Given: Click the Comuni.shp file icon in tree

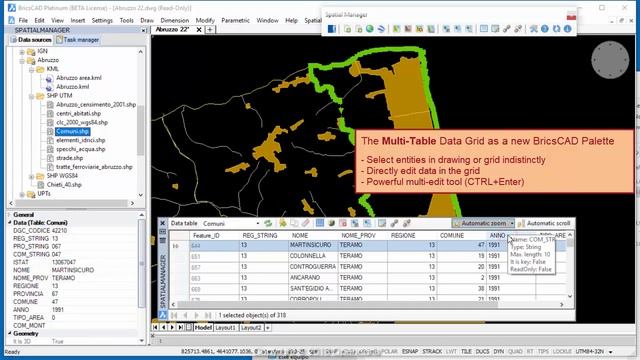Looking at the screenshot, I should coord(50,131).
